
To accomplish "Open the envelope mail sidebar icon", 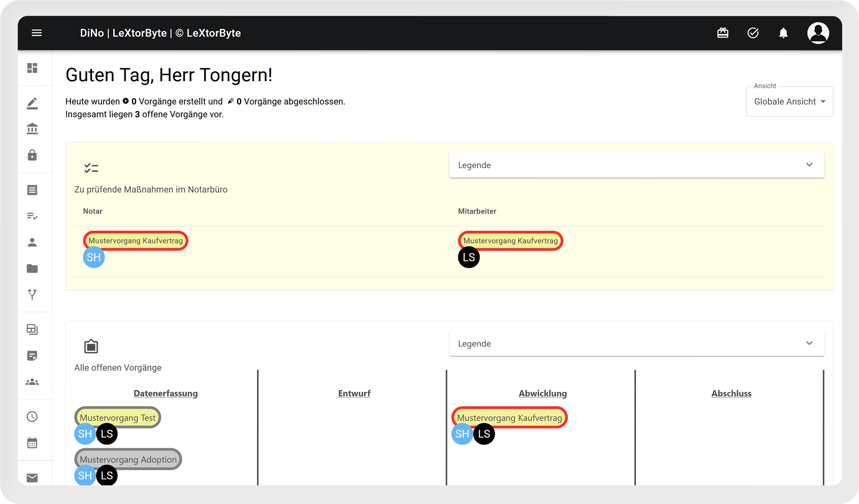I will tap(32, 478).
